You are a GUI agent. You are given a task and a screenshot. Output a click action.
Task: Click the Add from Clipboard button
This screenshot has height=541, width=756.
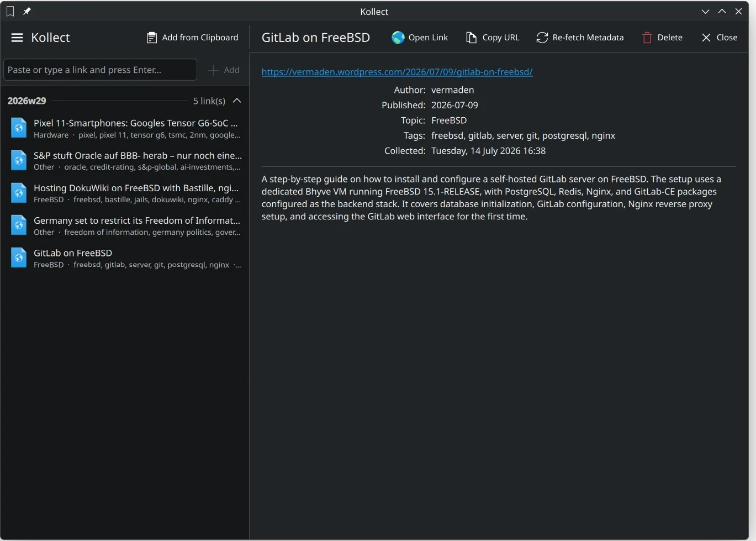point(192,38)
